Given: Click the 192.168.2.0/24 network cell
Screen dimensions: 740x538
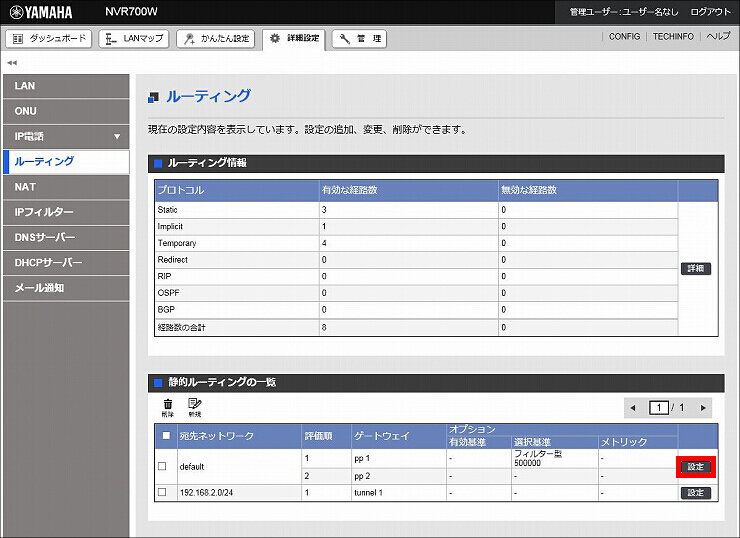Looking at the screenshot, I should point(239,493).
